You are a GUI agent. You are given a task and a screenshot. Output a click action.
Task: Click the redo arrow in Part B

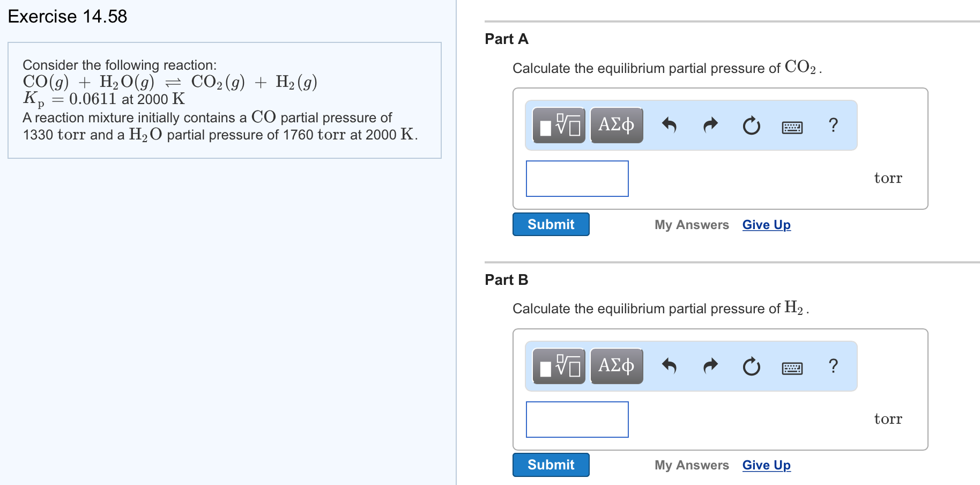click(x=710, y=366)
